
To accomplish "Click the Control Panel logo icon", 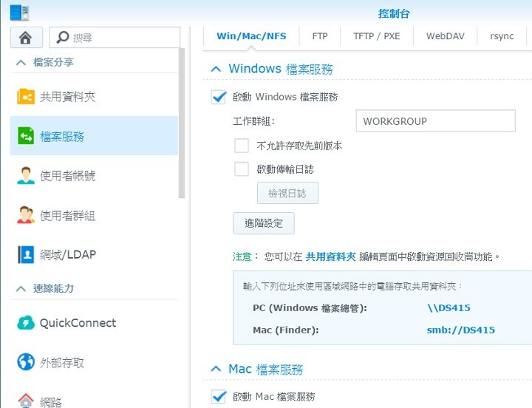I will [x=19, y=13].
